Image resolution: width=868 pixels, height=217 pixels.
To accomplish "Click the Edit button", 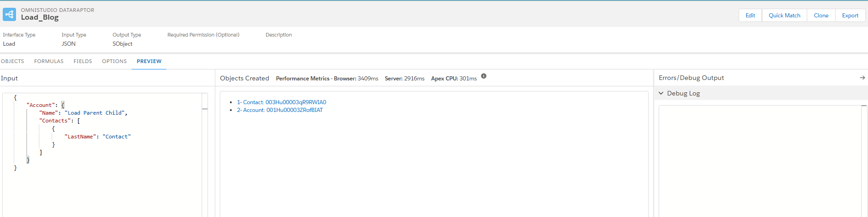I will pyautogui.click(x=750, y=16).
